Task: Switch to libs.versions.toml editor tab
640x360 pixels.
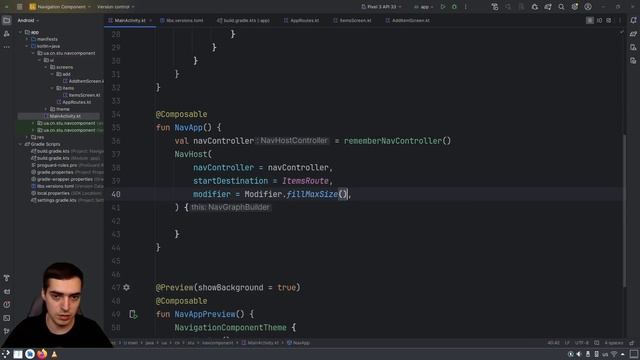Action: pos(182,20)
